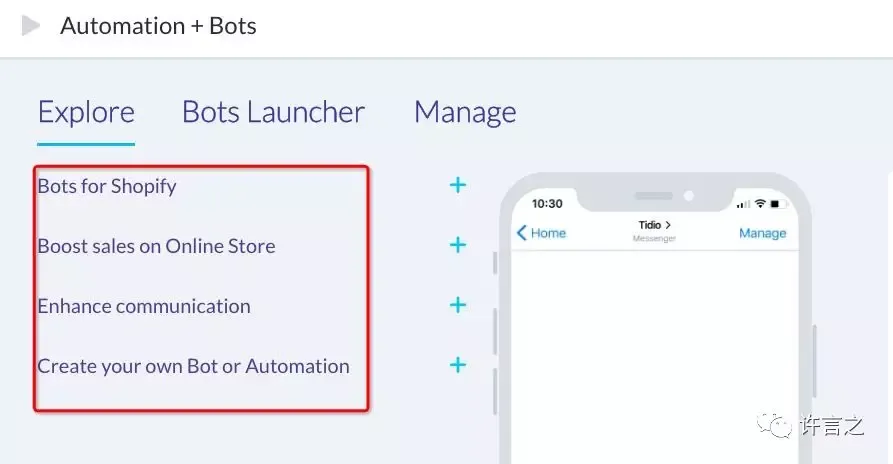The image size is (893, 464).
Task: Expand Boost sales on Online Store plus
Action: (x=458, y=245)
